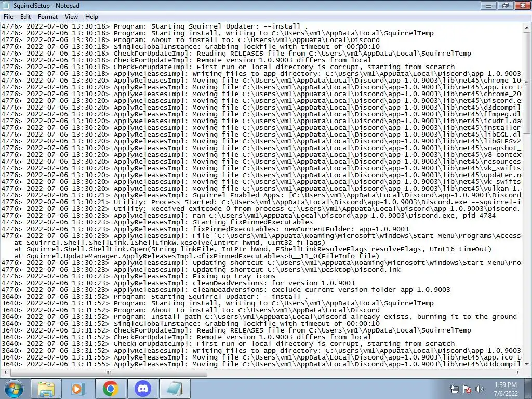Open the Format menu
This screenshot has width=532, height=399.
(x=47, y=16)
